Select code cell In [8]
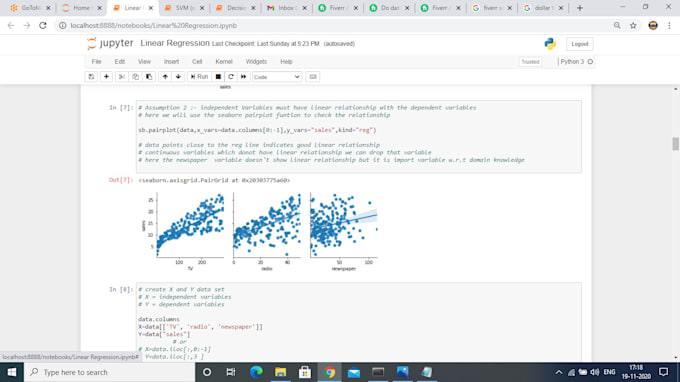The width and height of the screenshot is (680, 382). coord(359,322)
